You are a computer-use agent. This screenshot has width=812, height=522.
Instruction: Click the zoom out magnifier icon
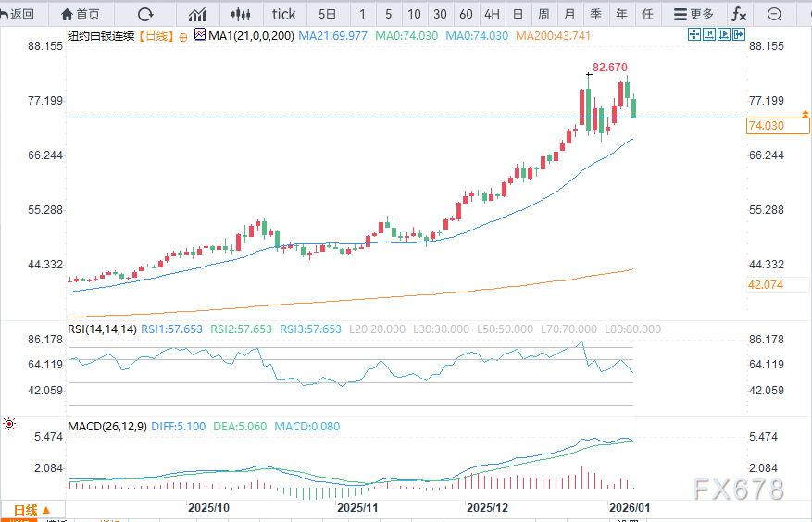776,14
